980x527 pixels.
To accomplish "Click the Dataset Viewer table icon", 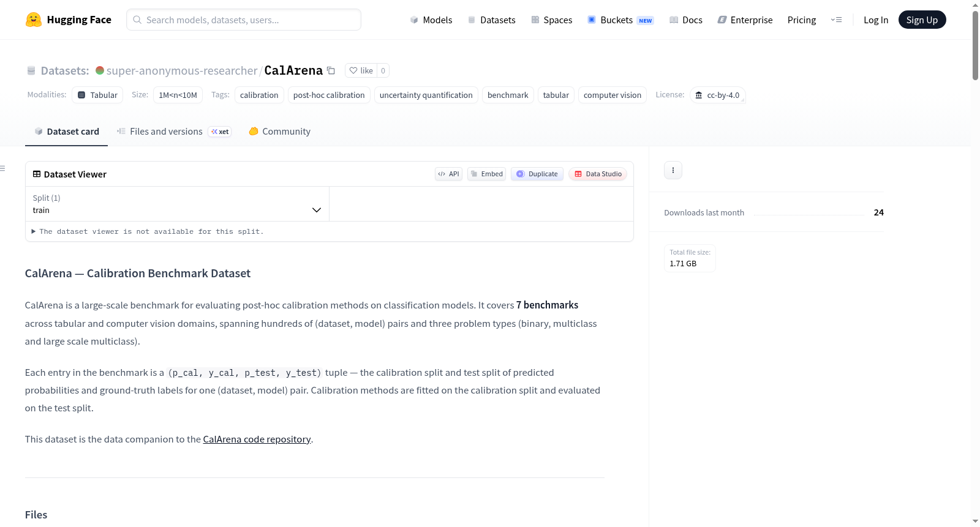I will [37, 174].
